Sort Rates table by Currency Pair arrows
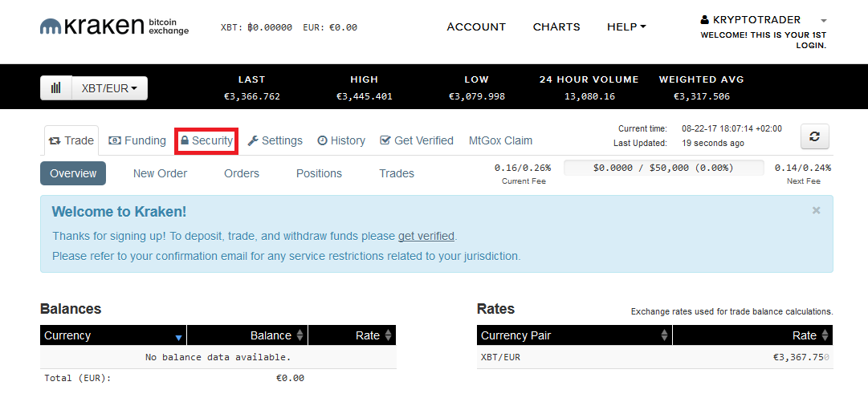This screenshot has height=406, width=868. coord(664,335)
